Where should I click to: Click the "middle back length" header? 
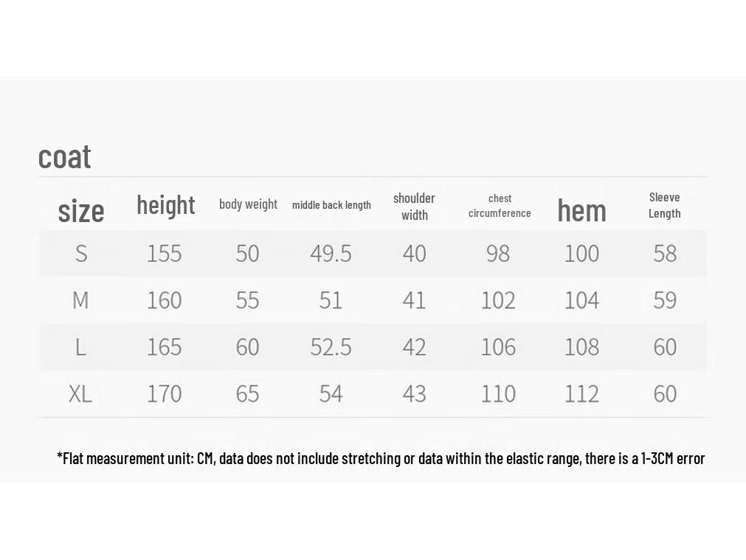click(331, 205)
